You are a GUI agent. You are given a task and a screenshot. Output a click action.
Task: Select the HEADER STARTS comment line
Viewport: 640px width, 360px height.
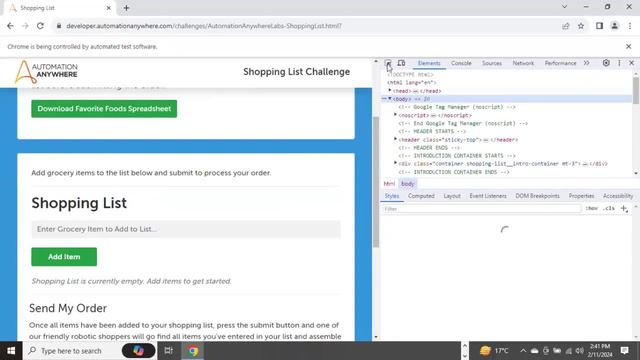tap(432, 131)
